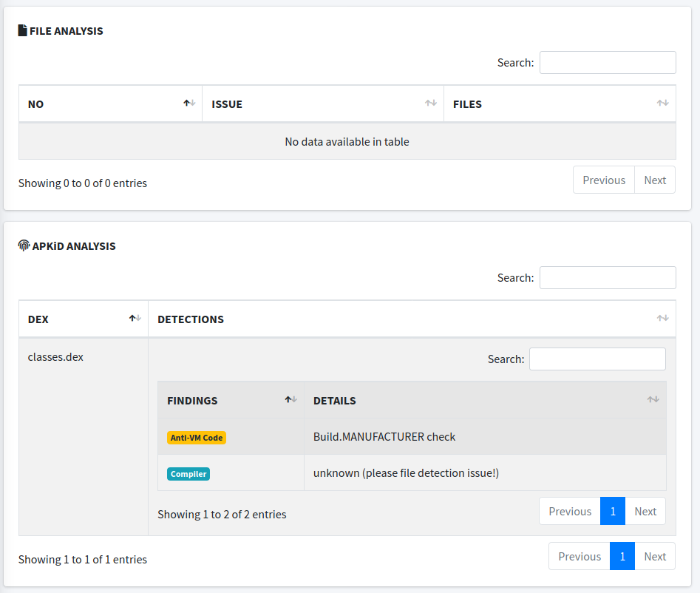Click Next in APKiD table pagination
This screenshot has width=700, height=593.
tap(655, 557)
